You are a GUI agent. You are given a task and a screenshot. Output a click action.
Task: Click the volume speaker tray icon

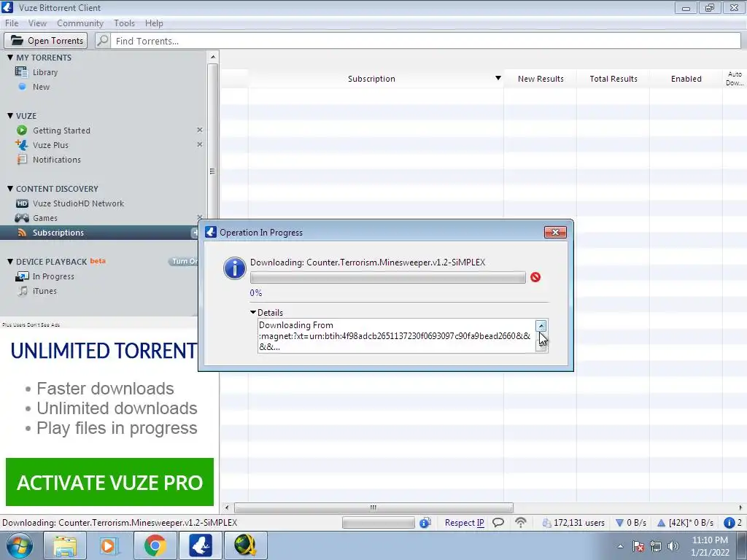(673, 546)
